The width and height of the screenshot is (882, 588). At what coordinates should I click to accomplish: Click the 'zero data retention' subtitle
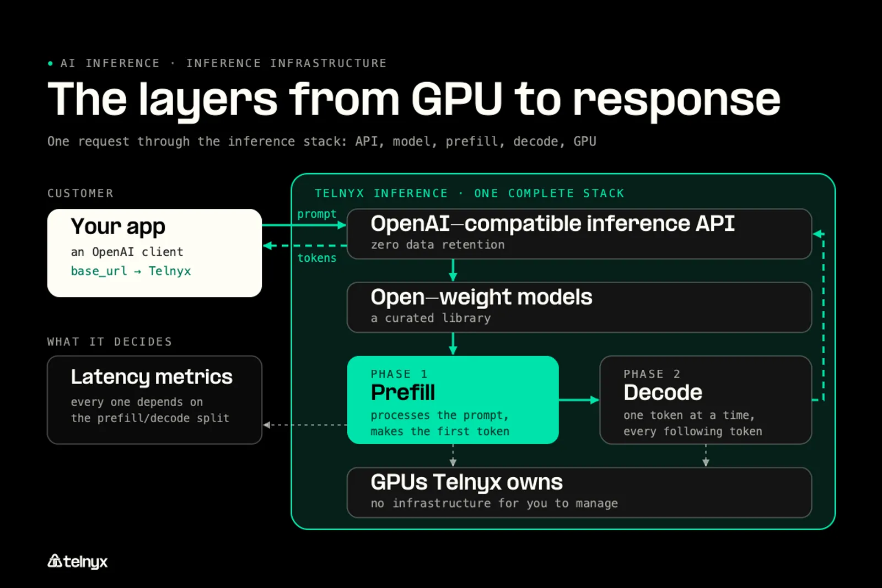[438, 245]
